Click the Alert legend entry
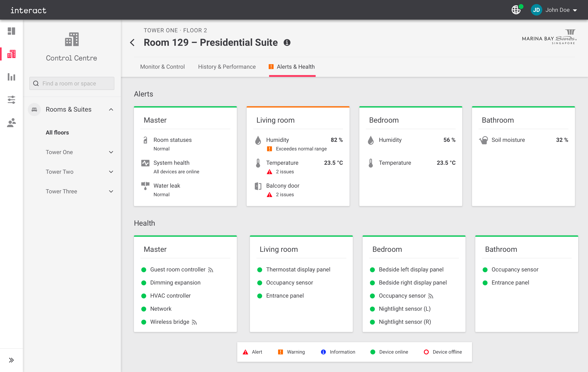This screenshot has height=372, width=588. pyautogui.click(x=252, y=352)
